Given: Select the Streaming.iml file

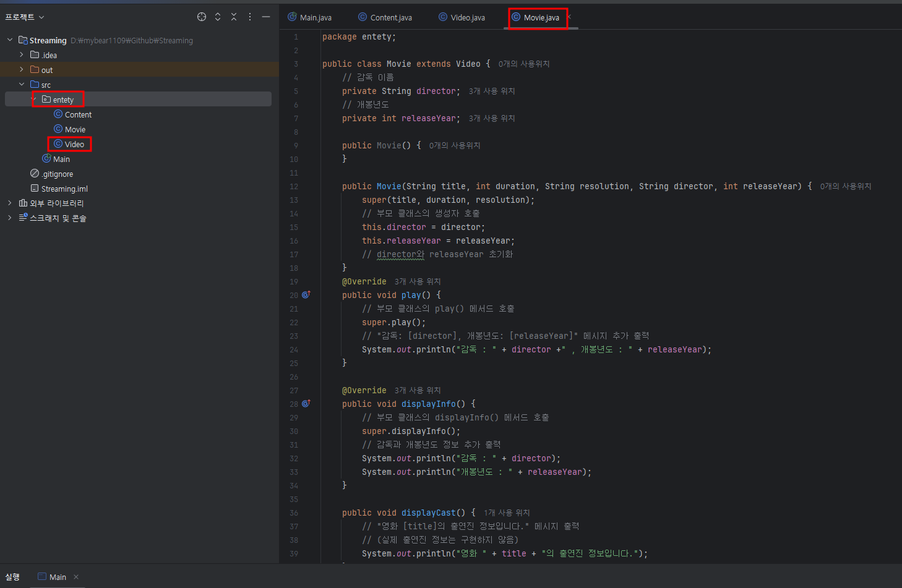Looking at the screenshot, I should click(x=64, y=189).
